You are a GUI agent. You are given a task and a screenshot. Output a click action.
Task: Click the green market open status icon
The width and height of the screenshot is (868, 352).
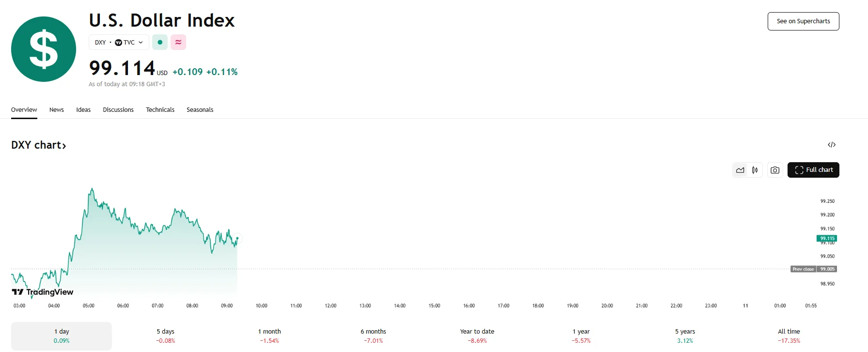[x=160, y=42]
